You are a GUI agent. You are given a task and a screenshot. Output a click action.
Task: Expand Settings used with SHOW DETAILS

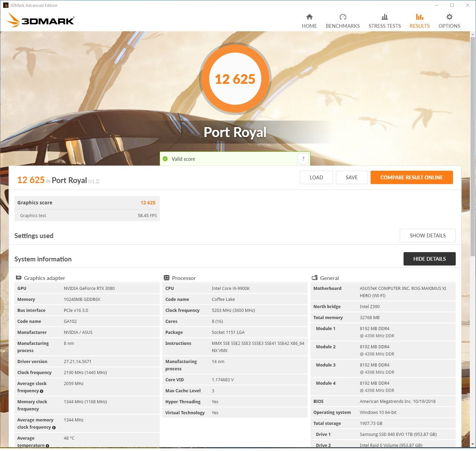tap(428, 235)
